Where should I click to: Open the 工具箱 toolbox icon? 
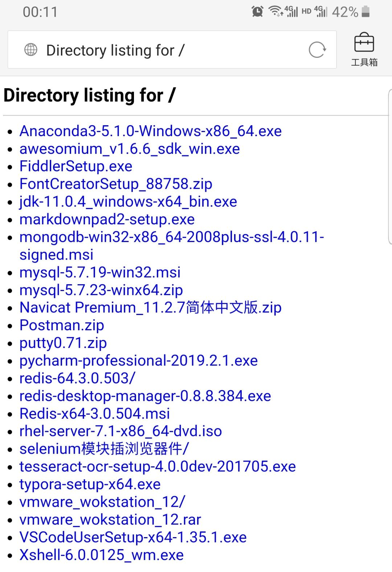[x=364, y=50]
